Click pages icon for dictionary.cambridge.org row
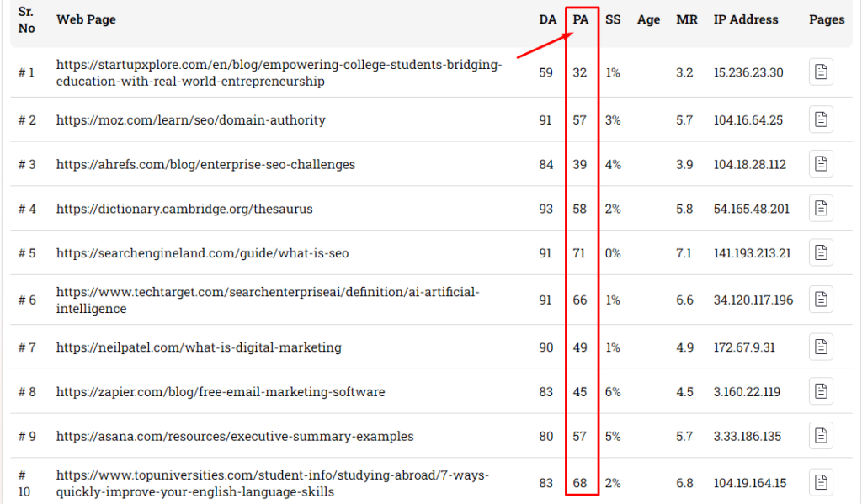862x504 pixels. (821, 209)
